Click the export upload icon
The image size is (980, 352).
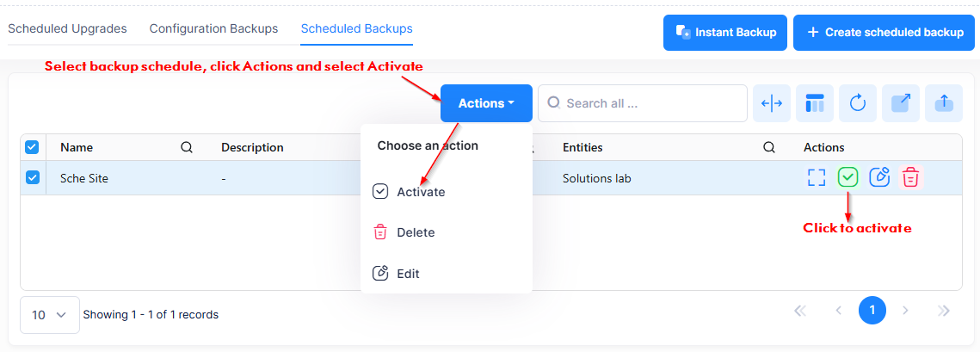944,103
